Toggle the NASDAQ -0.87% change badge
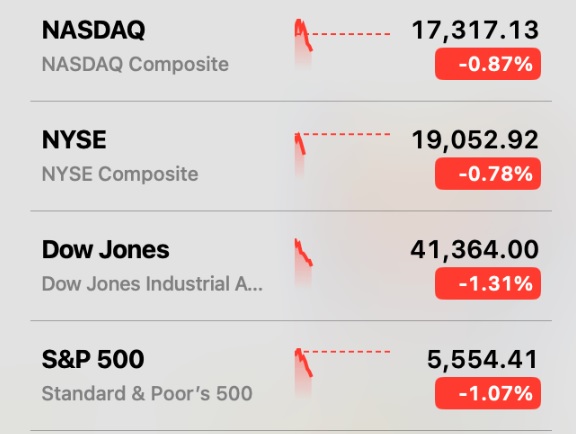Viewport: 576px width, 434px height. pyautogui.click(x=488, y=64)
